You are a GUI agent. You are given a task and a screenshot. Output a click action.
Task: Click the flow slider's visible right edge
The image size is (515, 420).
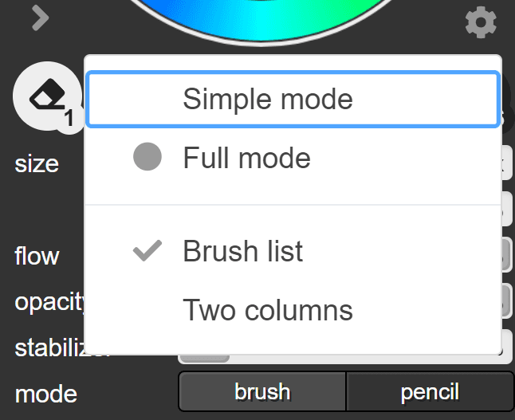click(505, 256)
